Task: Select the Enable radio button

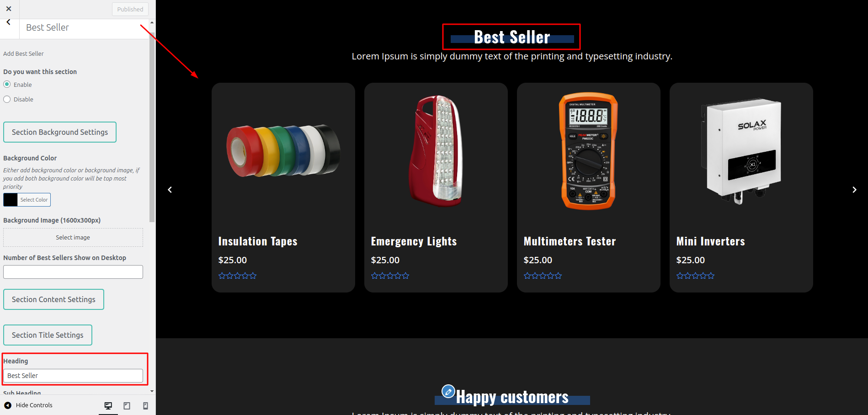Action: (7, 85)
